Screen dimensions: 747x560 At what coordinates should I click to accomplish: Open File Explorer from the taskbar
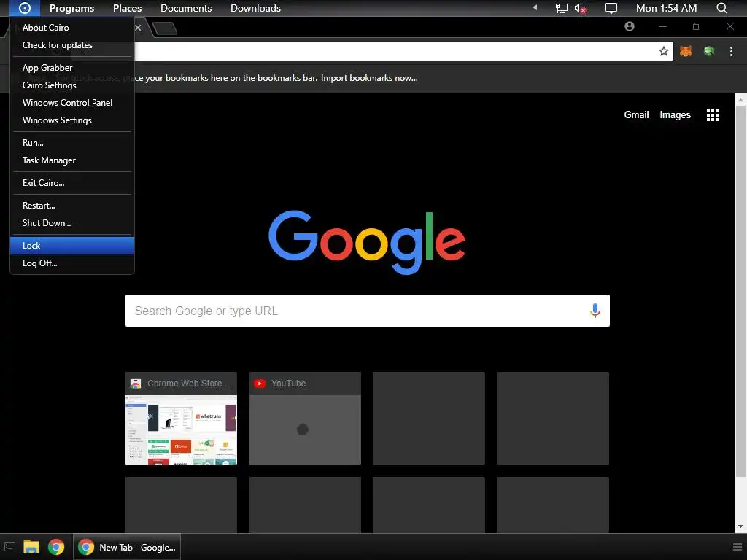point(31,547)
